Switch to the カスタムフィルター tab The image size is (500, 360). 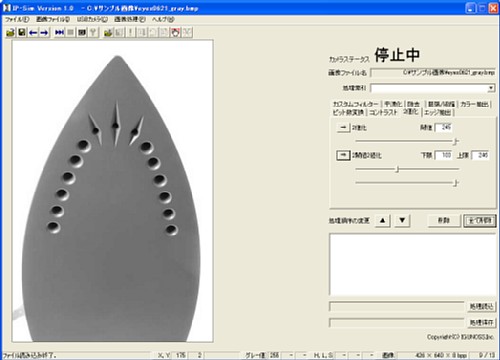tap(355, 104)
